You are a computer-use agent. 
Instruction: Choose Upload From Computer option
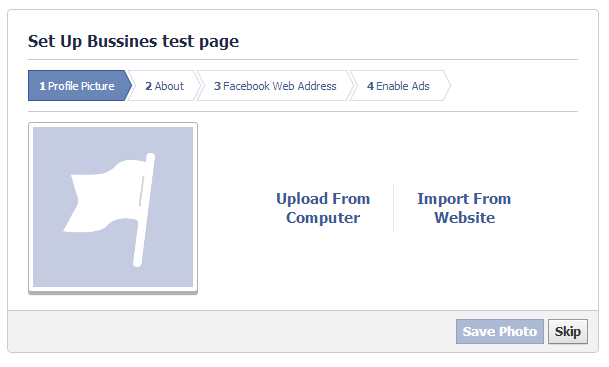click(323, 208)
